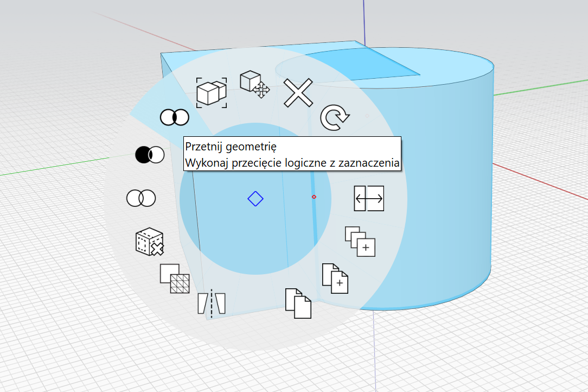Click the Delete X icon in radial menu

pos(298,93)
